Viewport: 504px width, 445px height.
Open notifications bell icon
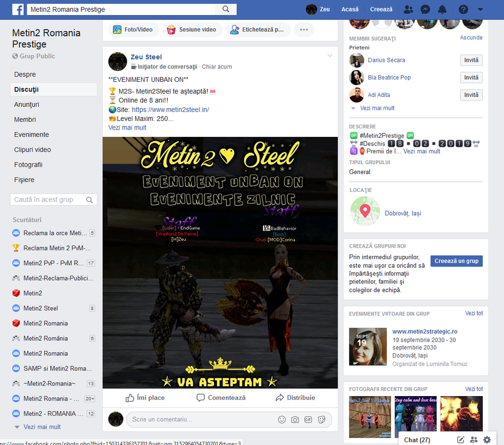[x=442, y=9]
